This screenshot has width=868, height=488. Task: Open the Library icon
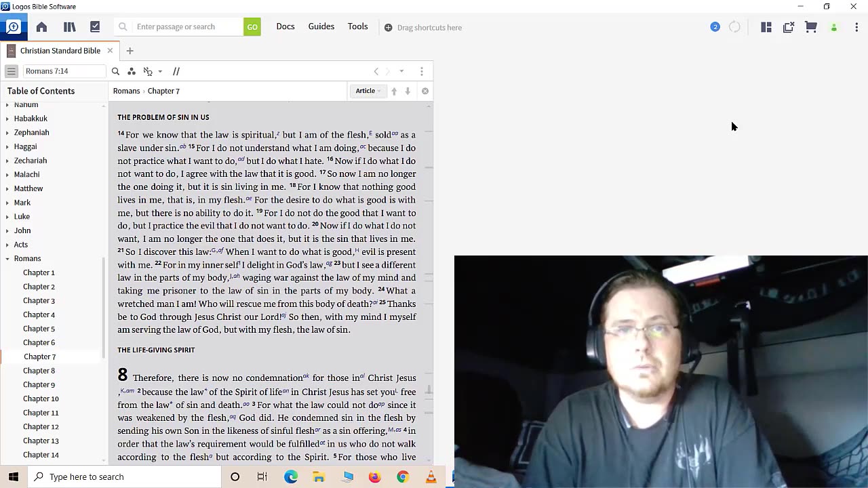pyautogui.click(x=69, y=27)
